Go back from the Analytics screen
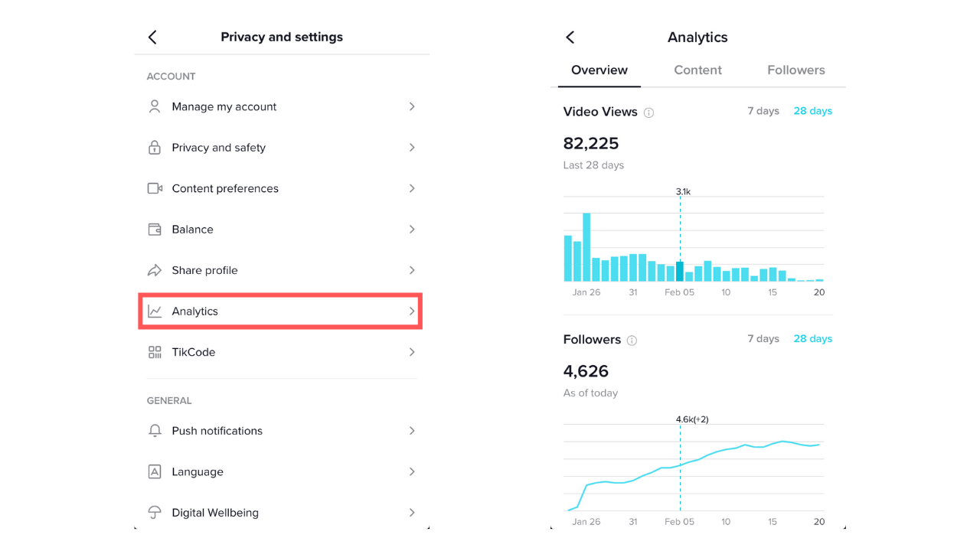 (570, 37)
